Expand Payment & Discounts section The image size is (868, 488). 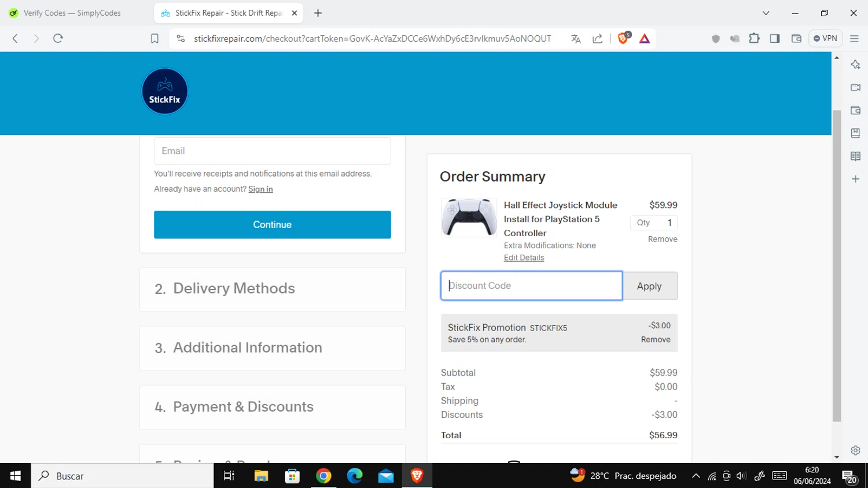pyautogui.click(x=272, y=407)
